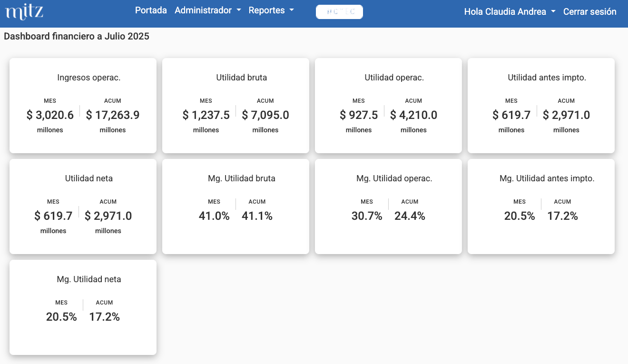Image resolution: width=628 pixels, height=364 pixels.
Task: Click the Utilidad antes impto. card title
Action: [547, 78]
